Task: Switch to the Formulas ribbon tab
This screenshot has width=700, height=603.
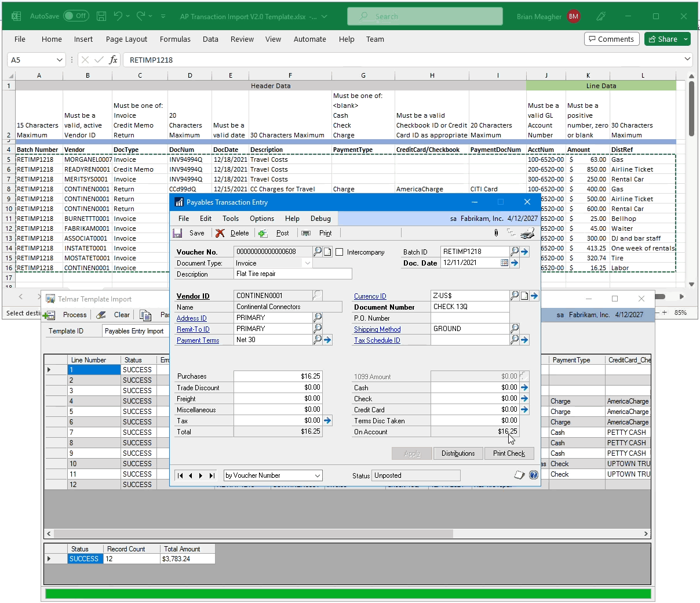Action: point(175,39)
